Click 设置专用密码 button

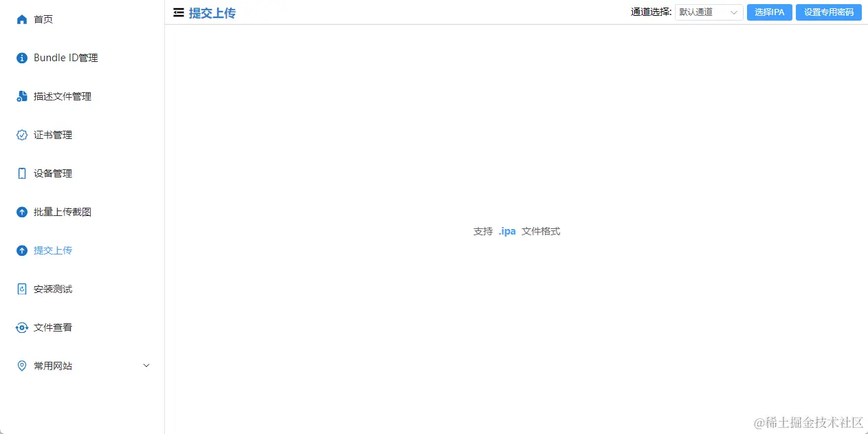pos(829,12)
